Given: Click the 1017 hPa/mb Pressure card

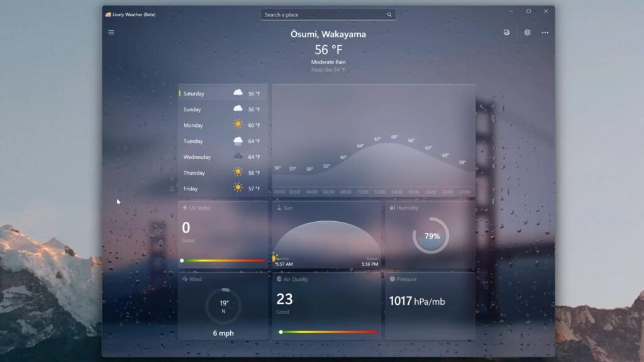Looking at the screenshot, I should tap(430, 305).
